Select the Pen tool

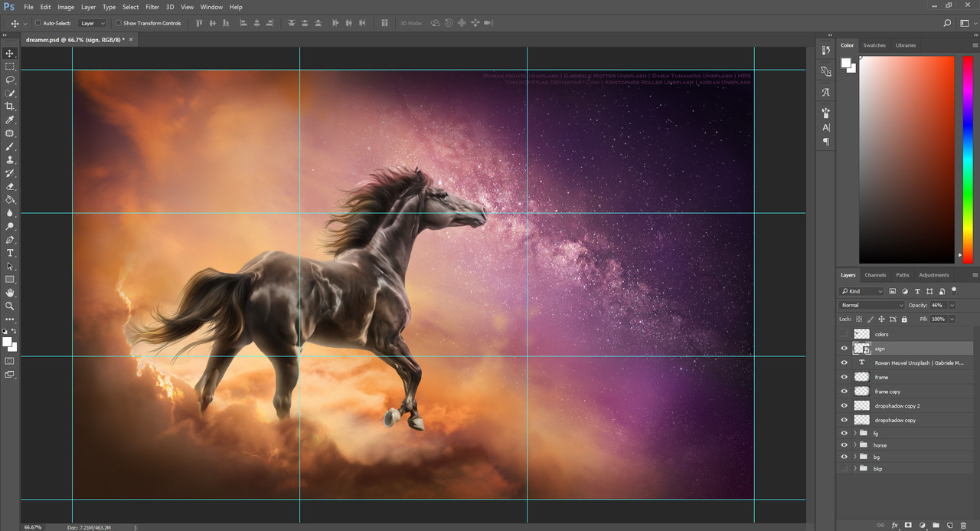point(10,240)
